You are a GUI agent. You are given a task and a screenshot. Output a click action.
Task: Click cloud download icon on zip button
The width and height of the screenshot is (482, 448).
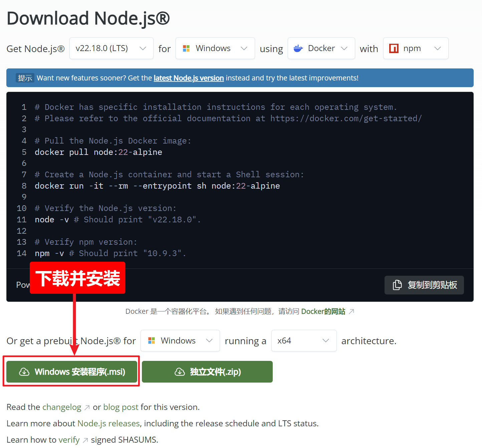click(180, 372)
